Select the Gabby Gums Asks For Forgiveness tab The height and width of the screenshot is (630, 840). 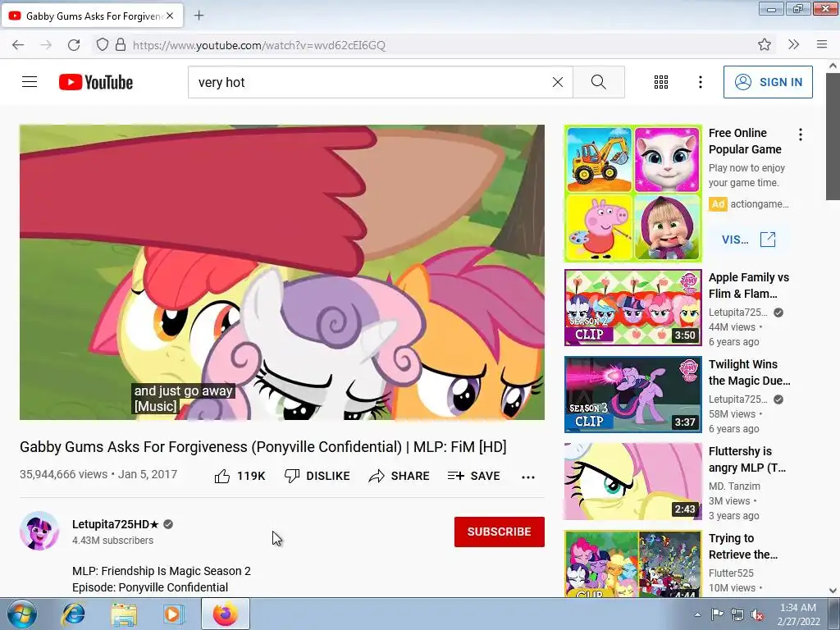[x=92, y=16]
